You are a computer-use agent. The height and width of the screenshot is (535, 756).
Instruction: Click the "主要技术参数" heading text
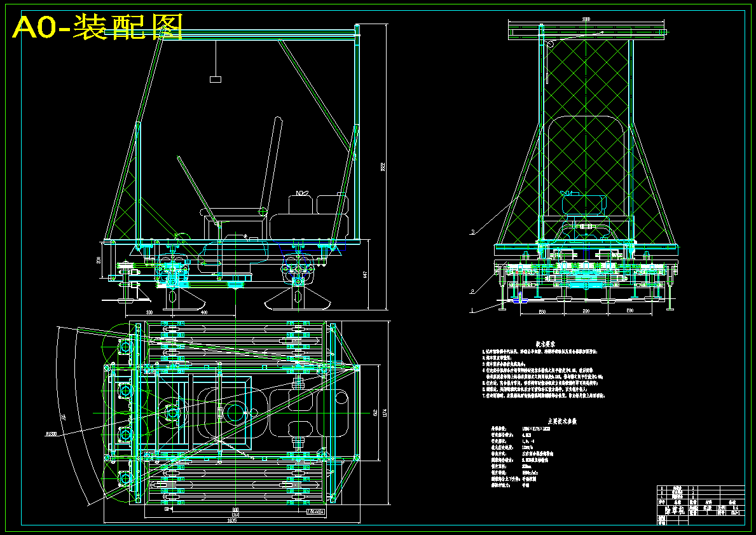click(x=562, y=421)
